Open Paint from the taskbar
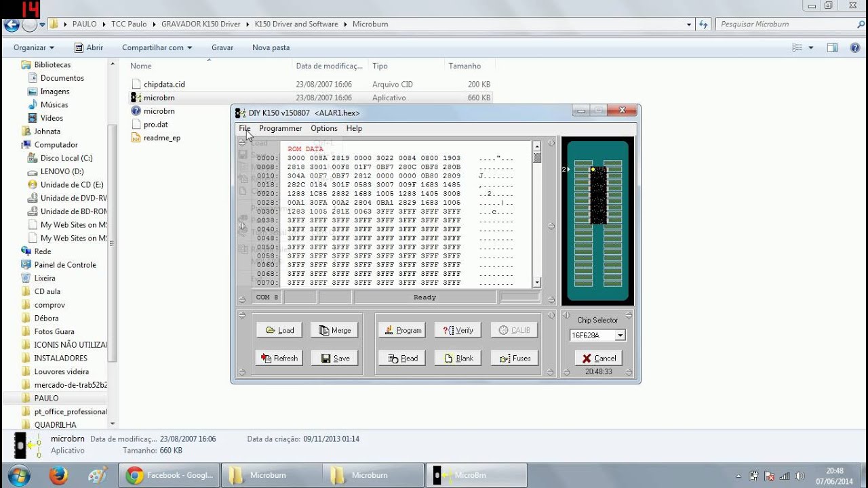The width and height of the screenshot is (868, 488). tap(98, 475)
